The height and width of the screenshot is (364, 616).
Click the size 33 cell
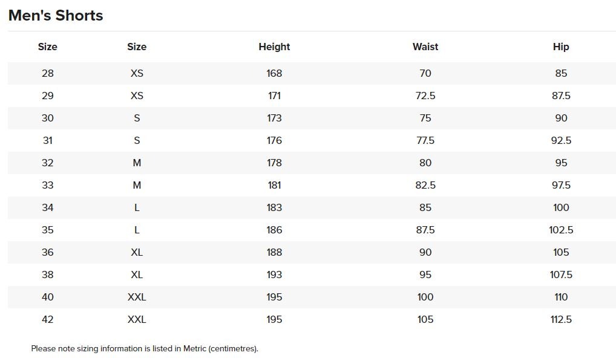click(x=48, y=186)
